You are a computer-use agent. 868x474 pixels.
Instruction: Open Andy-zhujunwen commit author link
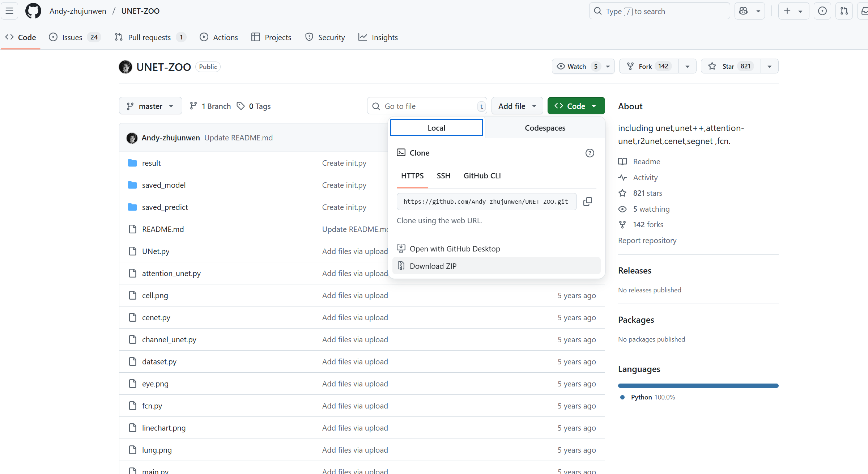[171, 138]
